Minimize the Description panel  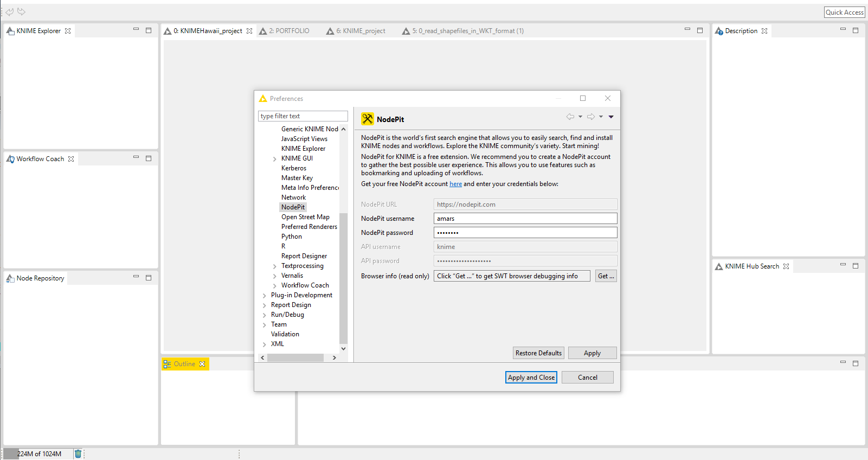(x=843, y=29)
